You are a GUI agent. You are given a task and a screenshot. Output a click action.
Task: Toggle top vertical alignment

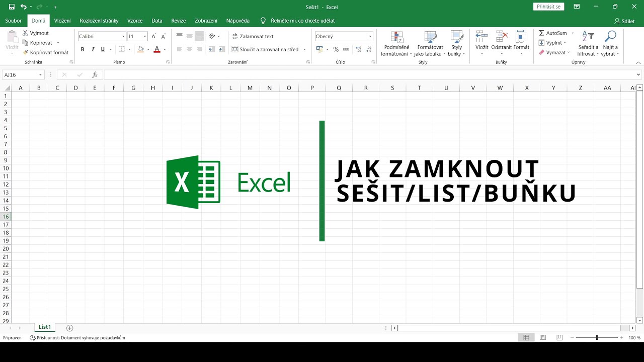[180, 36]
